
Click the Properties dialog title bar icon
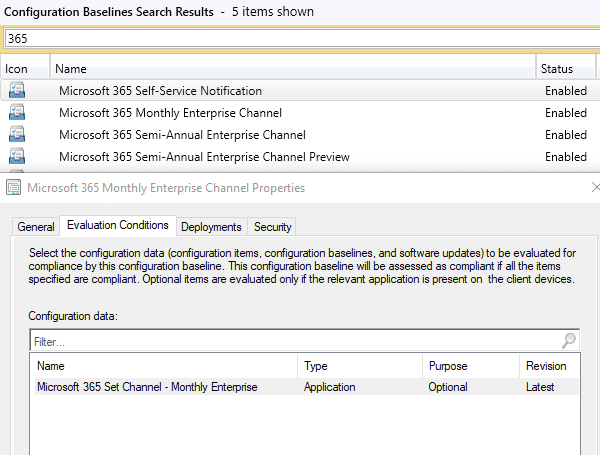(x=14, y=188)
